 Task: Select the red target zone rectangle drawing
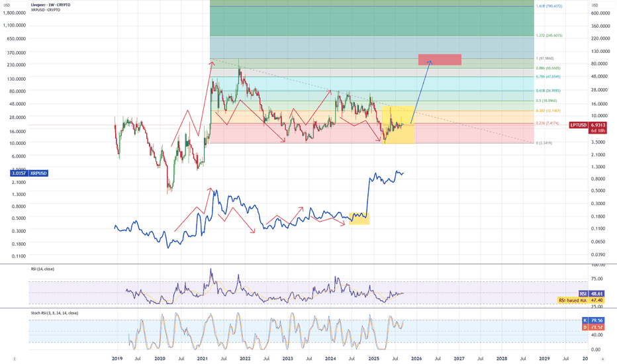click(440, 60)
